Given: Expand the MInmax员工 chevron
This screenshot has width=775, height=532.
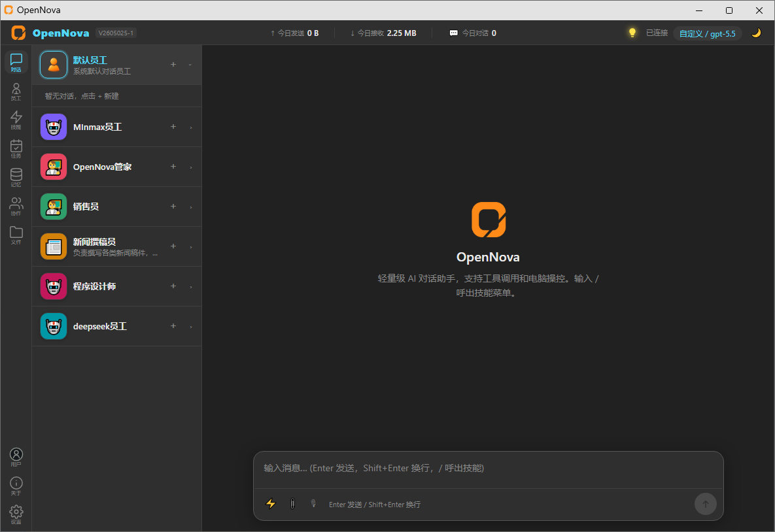Looking at the screenshot, I should click(x=191, y=127).
